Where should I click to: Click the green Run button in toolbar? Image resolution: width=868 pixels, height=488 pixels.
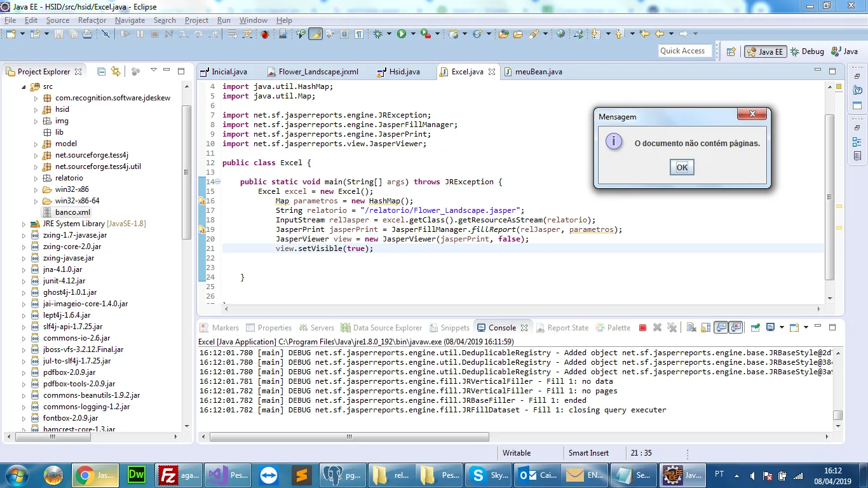pyautogui.click(x=402, y=34)
